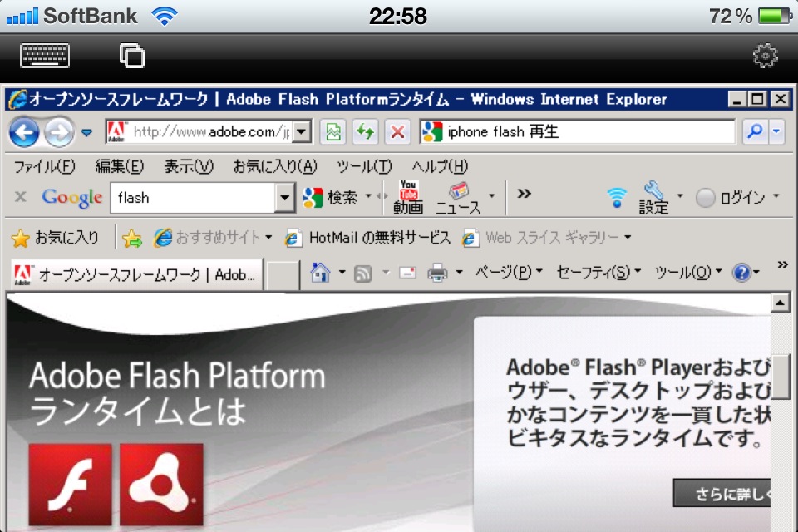
Task: Close the Google Toolbar with the small x
Action: [20, 196]
